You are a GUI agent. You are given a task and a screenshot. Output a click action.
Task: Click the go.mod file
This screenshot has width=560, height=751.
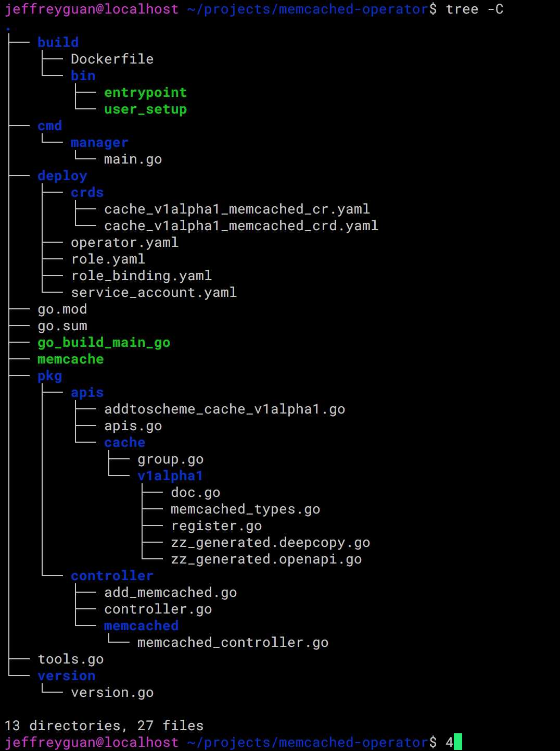[x=62, y=309]
